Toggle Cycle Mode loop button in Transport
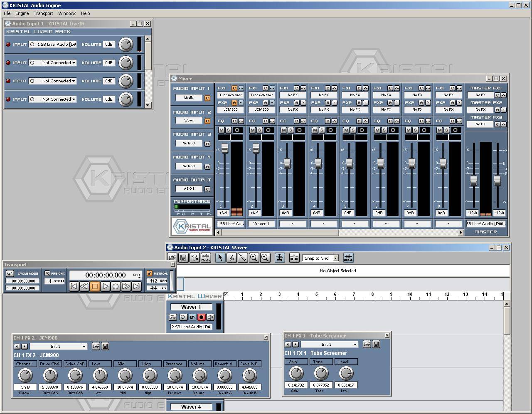 point(10,273)
